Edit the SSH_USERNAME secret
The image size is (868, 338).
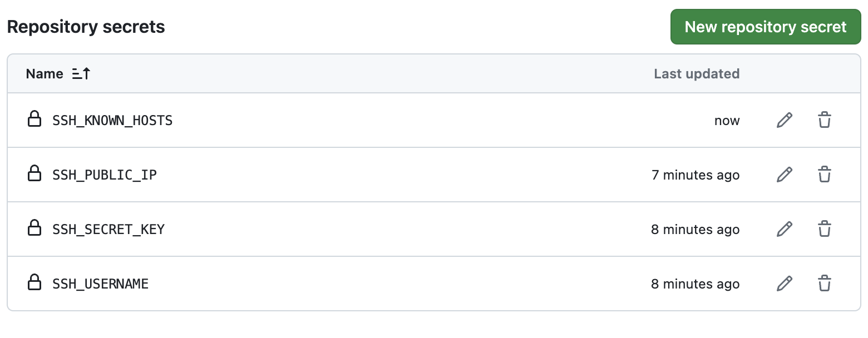tap(785, 284)
